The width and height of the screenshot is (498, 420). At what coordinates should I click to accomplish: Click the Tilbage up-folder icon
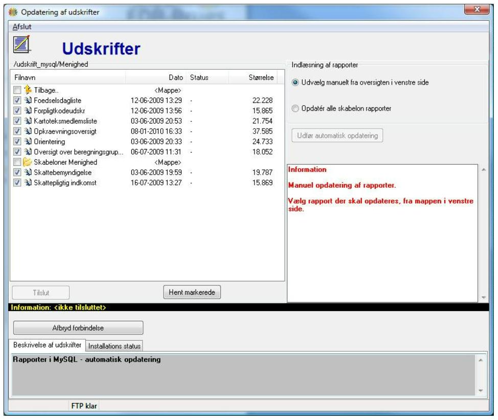click(28, 90)
